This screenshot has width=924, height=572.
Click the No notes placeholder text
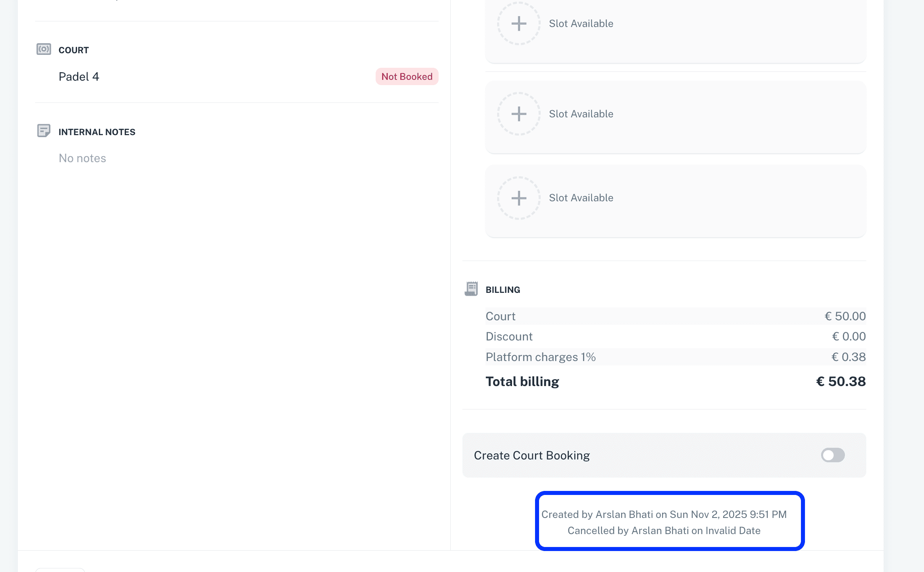tap(82, 158)
